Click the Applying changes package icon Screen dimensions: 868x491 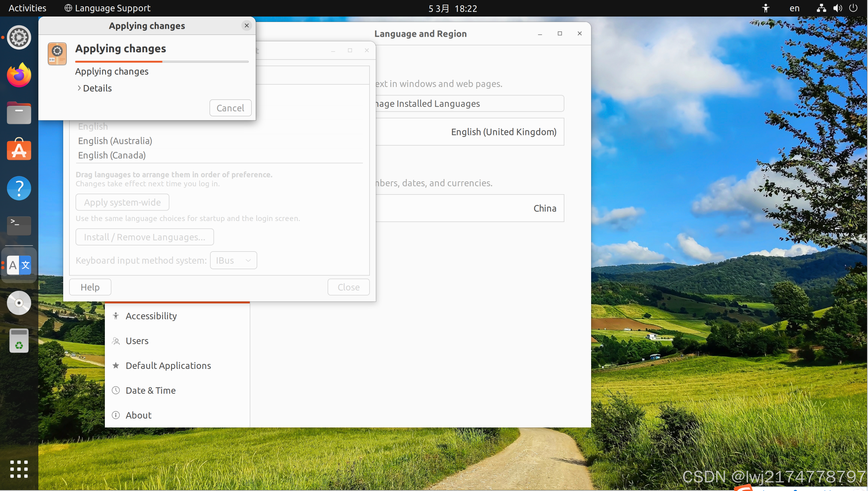57,54
